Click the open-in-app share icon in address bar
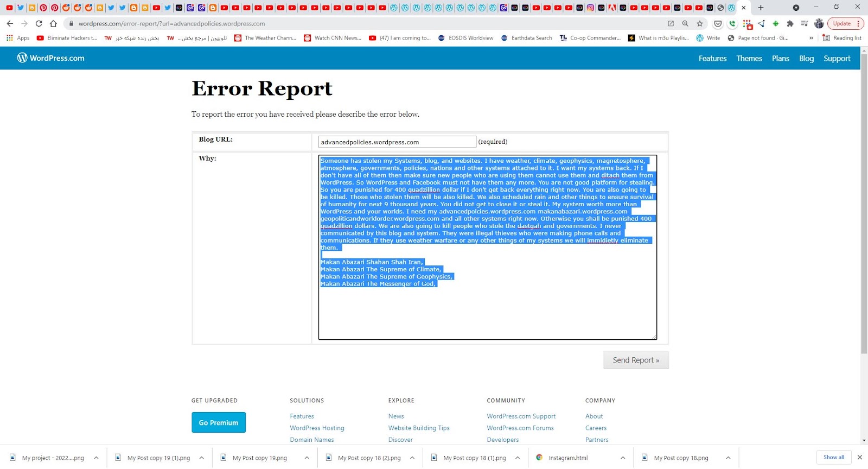868x469 pixels. 671,23
